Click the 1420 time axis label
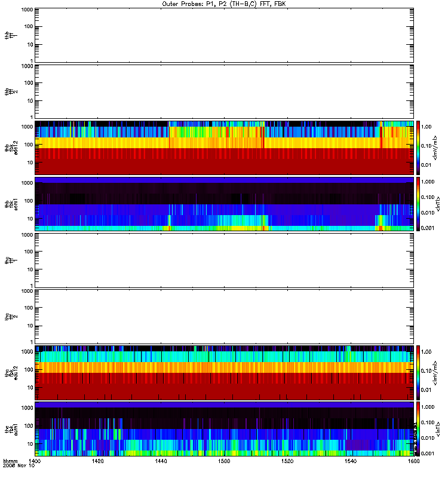The height and width of the screenshot is (478, 448). (x=98, y=461)
